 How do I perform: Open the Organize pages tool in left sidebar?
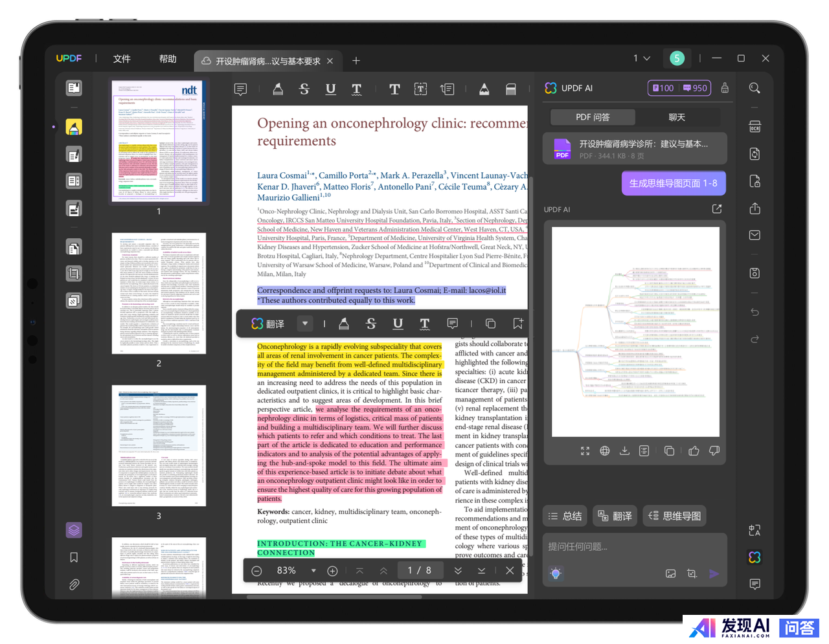click(x=74, y=181)
